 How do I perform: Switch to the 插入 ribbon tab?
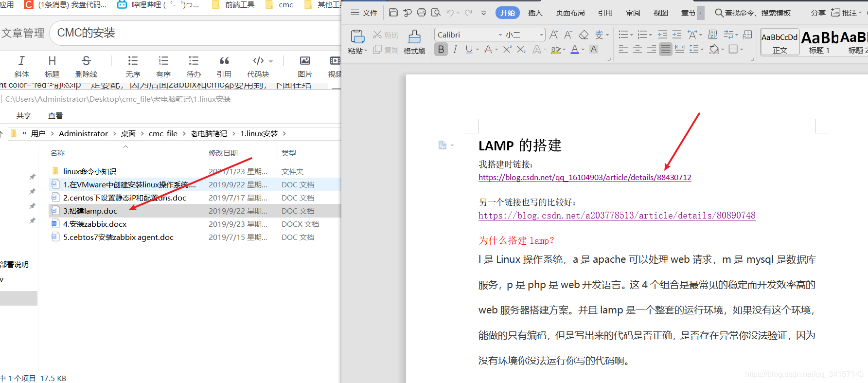(x=535, y=13)
